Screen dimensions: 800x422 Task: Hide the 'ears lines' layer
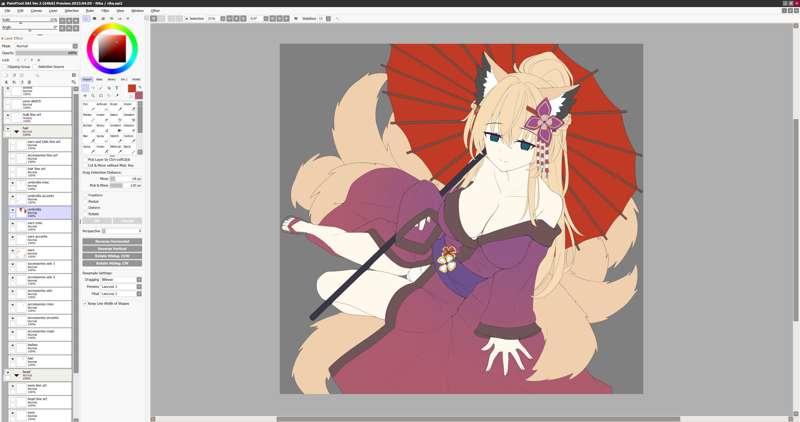tap(12, 223)
